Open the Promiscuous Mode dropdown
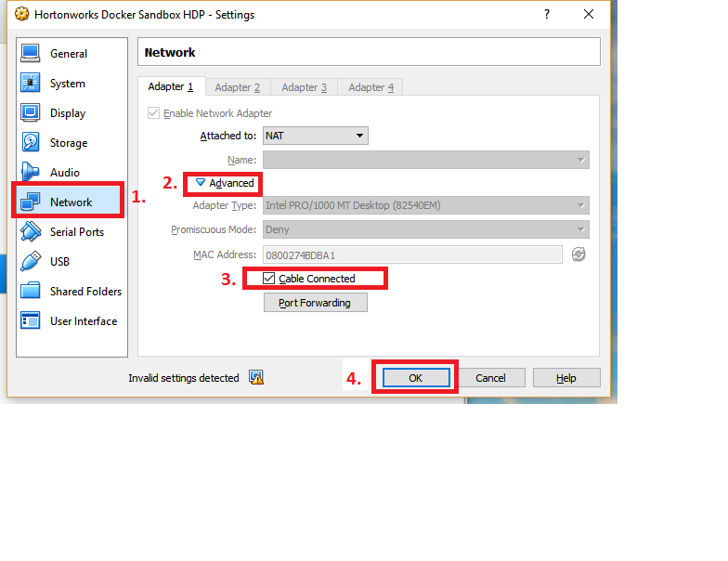728x561 pixels. [425, 229]
